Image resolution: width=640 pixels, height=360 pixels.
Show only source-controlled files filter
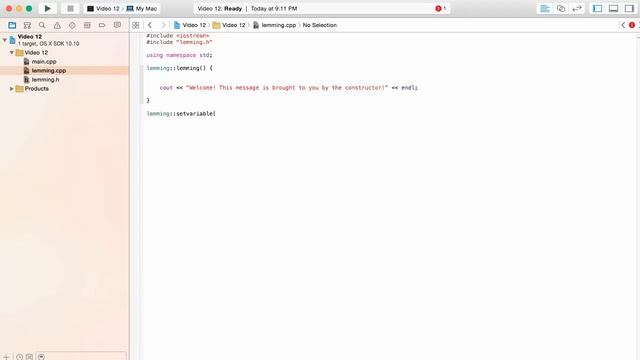point(29,357)
